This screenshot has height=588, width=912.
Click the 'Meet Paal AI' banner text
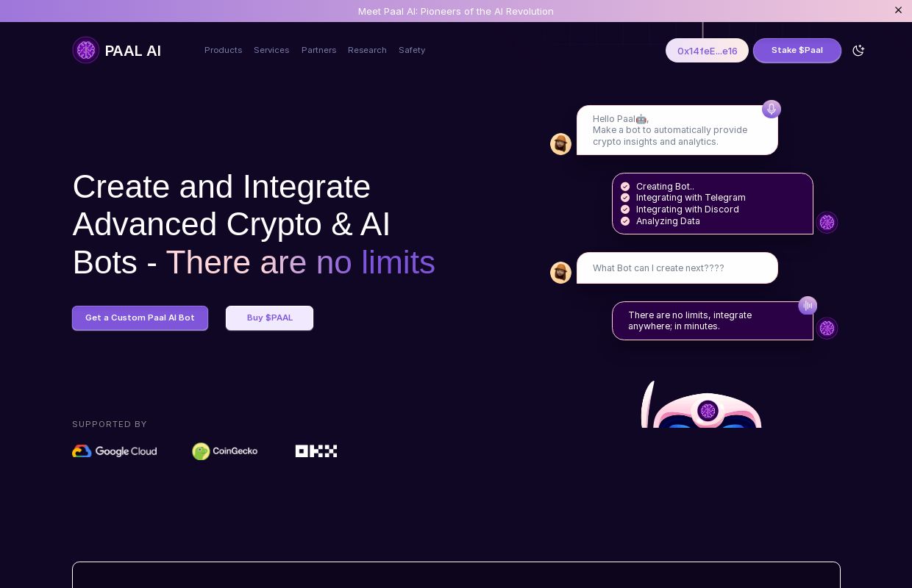pos(455,11)
